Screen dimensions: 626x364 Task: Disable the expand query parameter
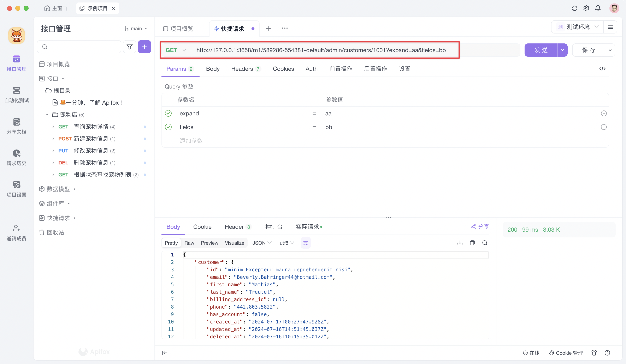(x=169, y=113)
